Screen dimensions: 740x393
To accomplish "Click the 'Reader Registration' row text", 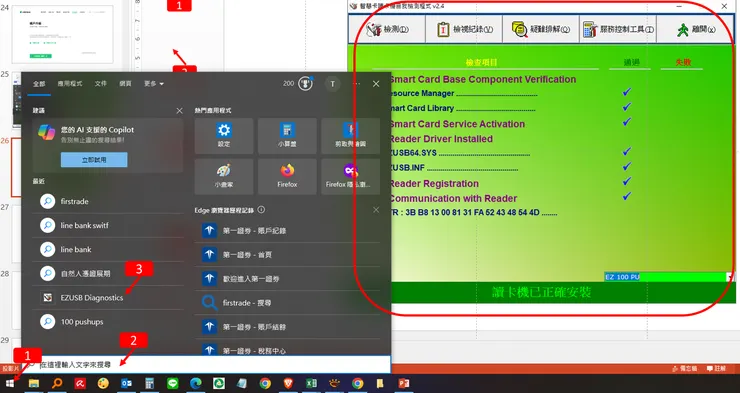I will point(434,184).
